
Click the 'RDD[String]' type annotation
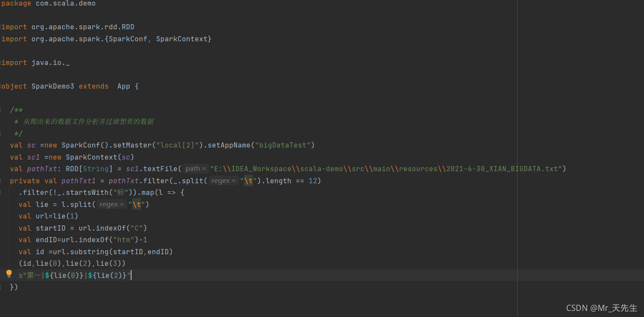pos(89,169)
